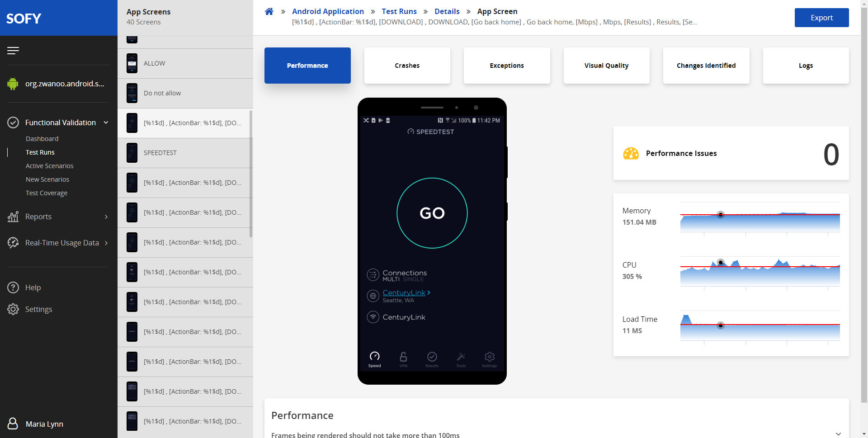
Task: Expand the Real-Time Usage Data submenu arrow
Action: 106,243
